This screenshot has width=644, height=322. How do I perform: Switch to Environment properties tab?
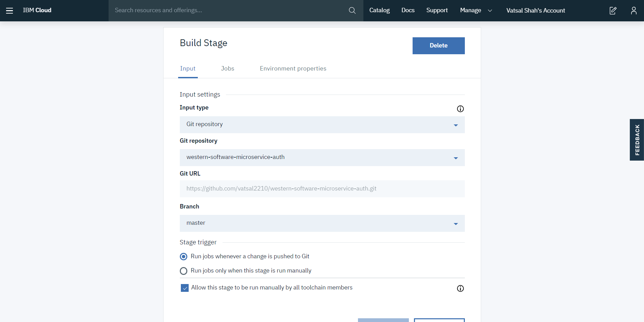pos(293,68)
